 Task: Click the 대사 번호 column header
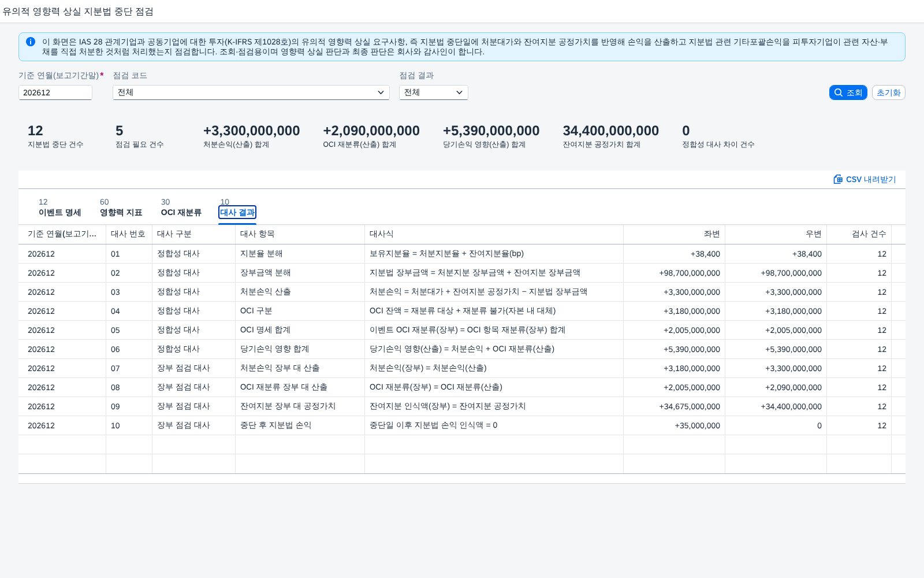click(x=129, y=234)
